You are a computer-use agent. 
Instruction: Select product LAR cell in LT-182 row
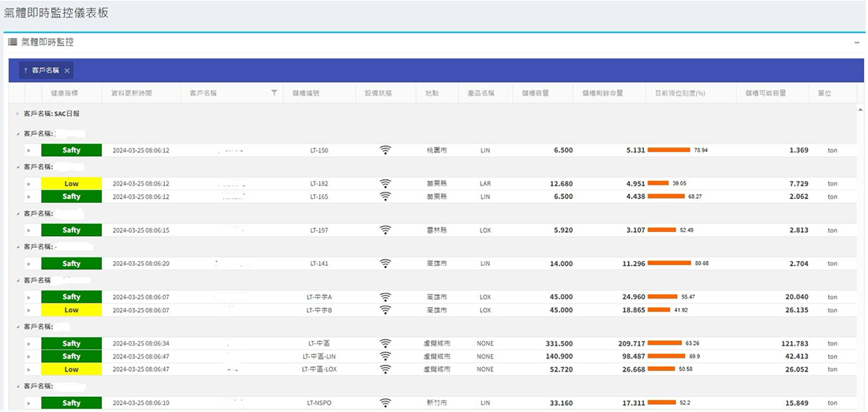tap(485, 184)
